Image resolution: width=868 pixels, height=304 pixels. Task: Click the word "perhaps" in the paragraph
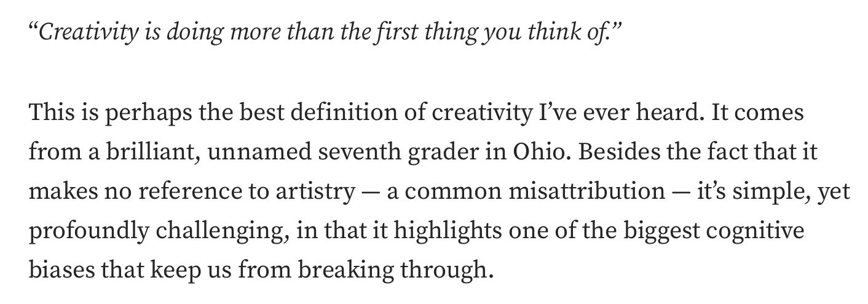[129, 114]
